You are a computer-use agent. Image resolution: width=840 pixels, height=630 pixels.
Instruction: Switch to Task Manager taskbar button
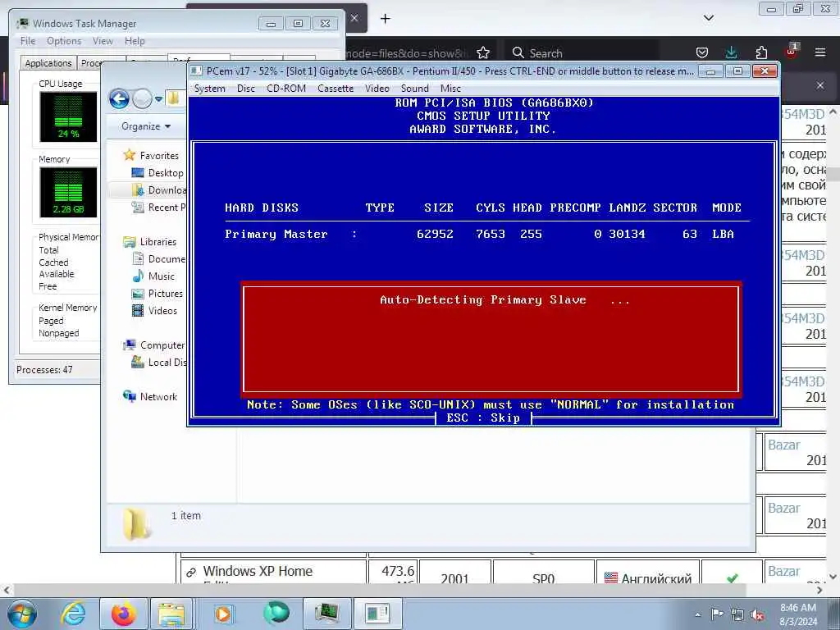coord(326,614)
